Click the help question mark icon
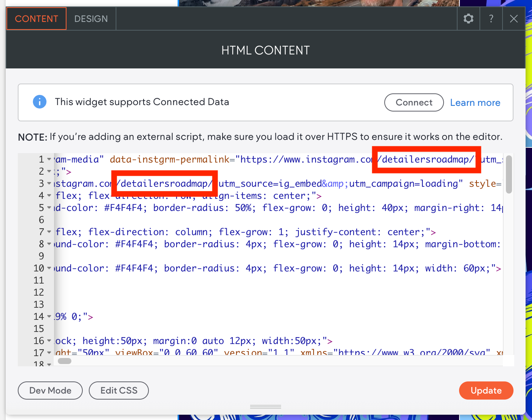532x420 pixels. [x=491, y=19]
